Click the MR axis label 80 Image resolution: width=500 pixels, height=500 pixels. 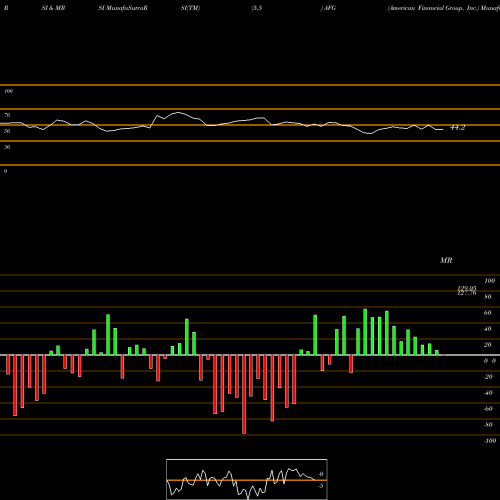point(488,297)
